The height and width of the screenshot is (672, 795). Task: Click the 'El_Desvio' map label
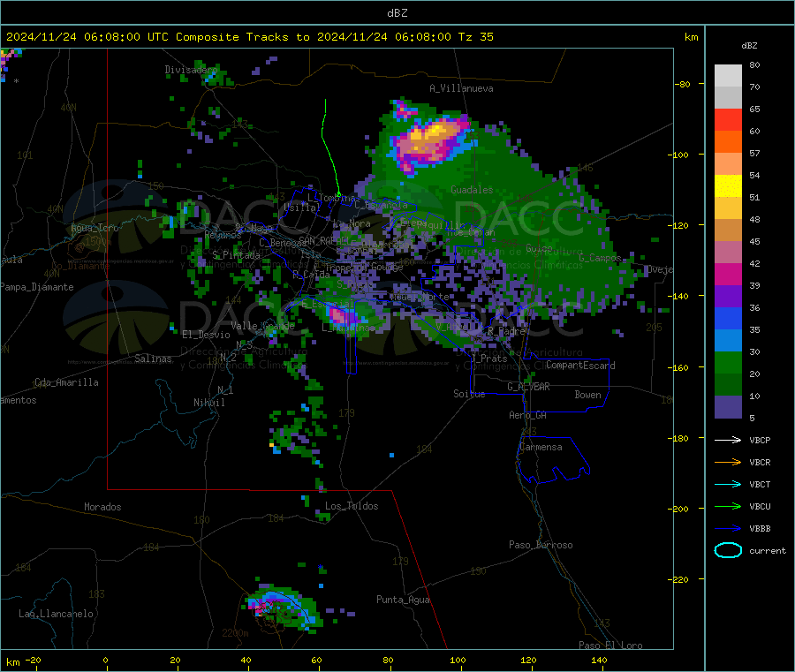pos(207,335)
